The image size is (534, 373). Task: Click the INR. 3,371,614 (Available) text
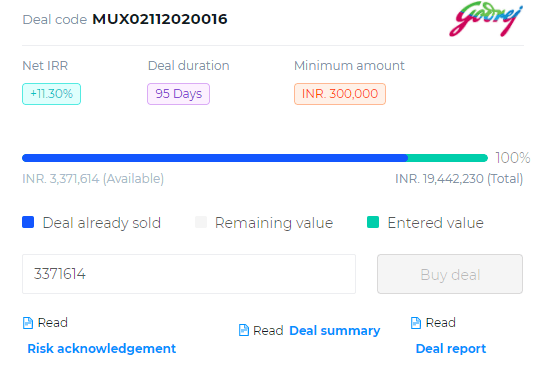(x=93, y=178)
